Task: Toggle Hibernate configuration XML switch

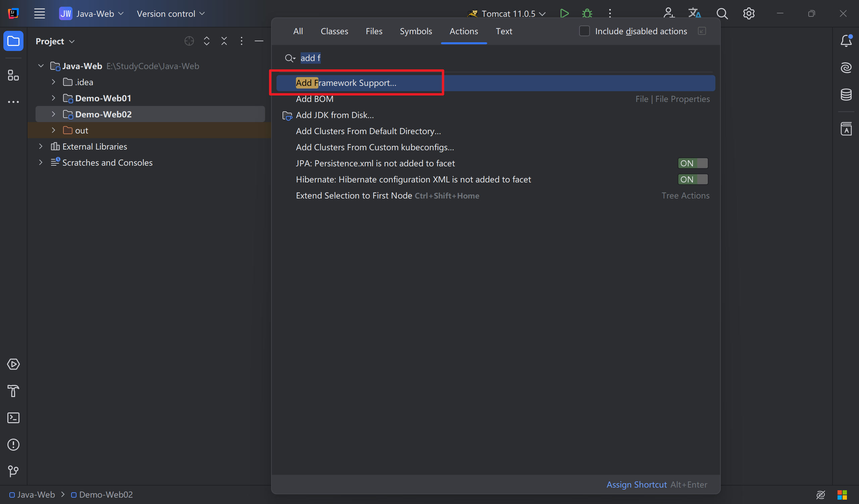Action: point(693,179)
